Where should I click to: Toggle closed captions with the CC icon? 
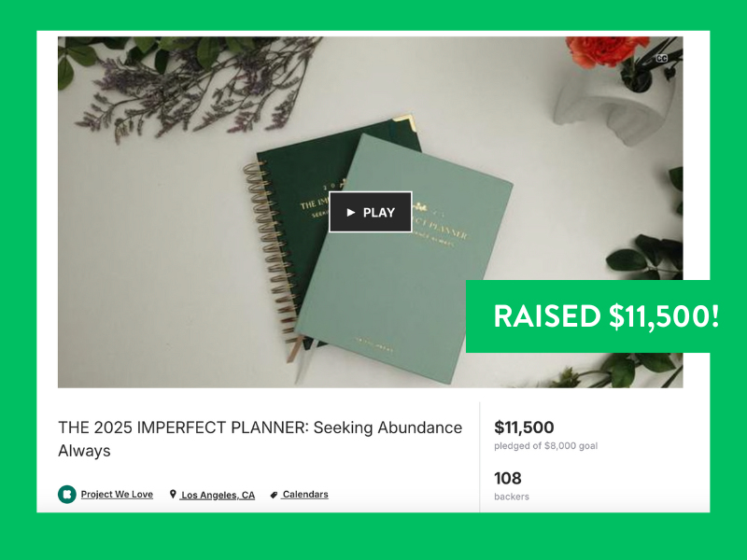[x=662, y=58]
